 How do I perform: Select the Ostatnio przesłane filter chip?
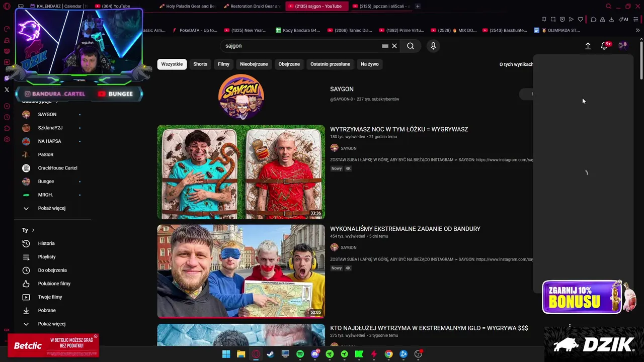330,64
